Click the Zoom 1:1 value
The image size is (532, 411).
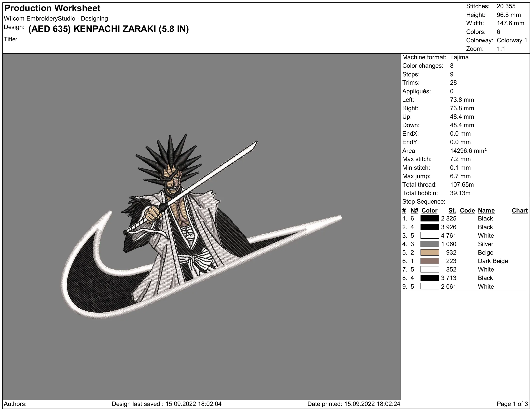[501, 49]
